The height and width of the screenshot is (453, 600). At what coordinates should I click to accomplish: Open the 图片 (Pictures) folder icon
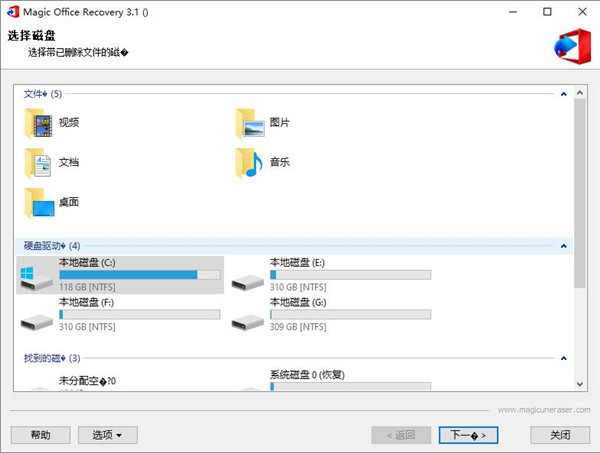point(250,123)
